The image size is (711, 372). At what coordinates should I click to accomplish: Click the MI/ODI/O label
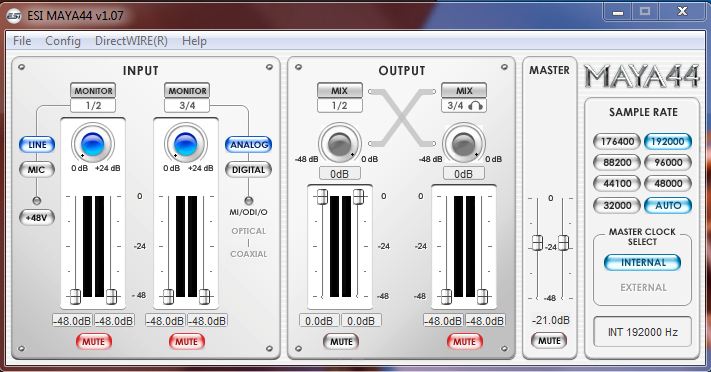(248, 212)
